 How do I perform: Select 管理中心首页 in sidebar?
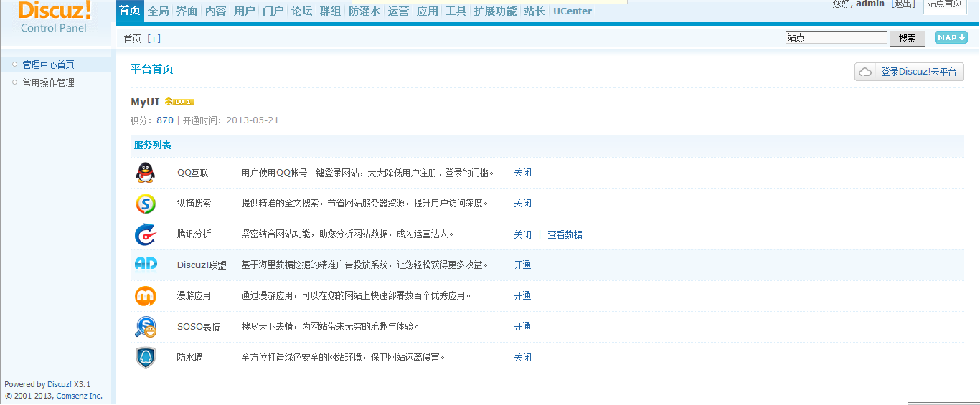pos(48,65)
